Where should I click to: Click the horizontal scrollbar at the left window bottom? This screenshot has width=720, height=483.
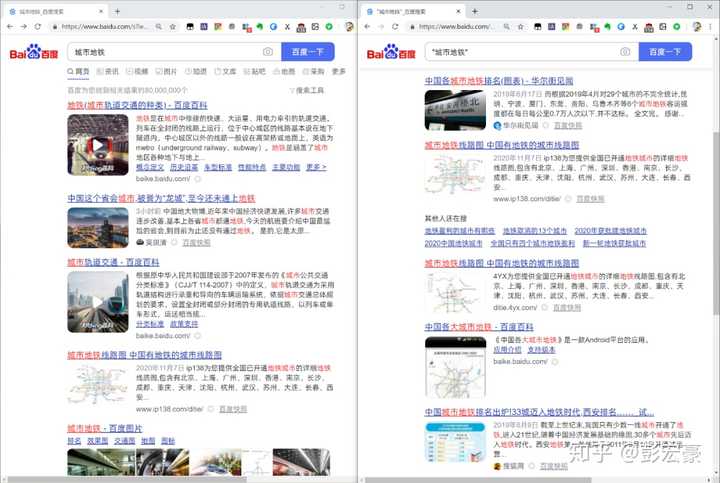pos(127,480)
